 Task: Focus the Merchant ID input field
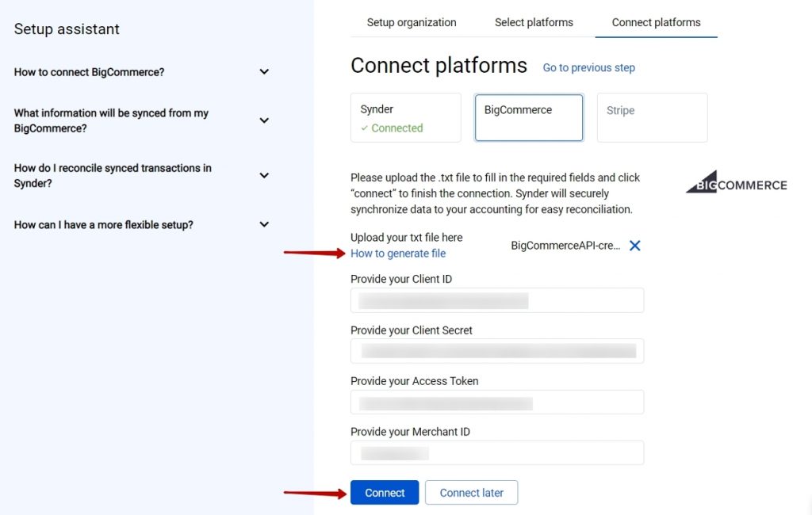pyautogui.click(x=497, y=453)
